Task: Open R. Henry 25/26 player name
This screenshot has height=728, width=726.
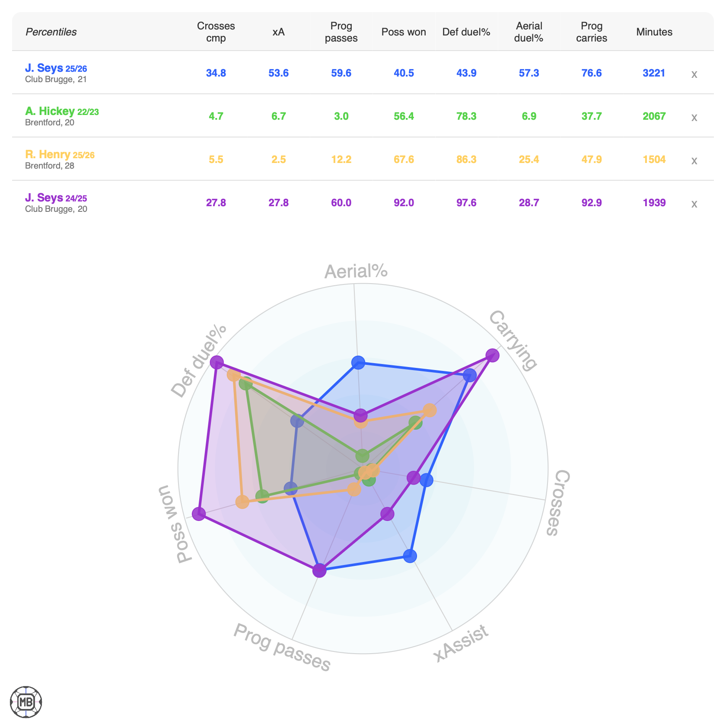Action: coord(60,155)
